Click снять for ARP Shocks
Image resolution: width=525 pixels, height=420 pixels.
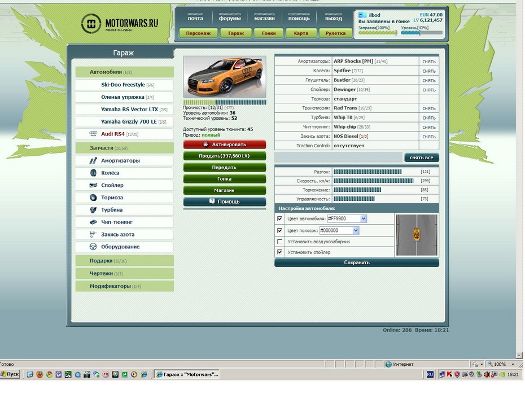click(x=429, y=62)
